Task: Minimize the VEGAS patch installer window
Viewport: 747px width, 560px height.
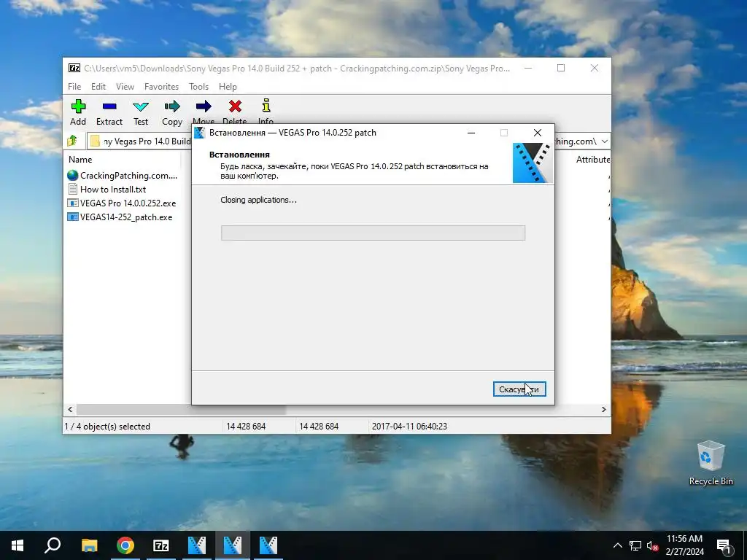Action: point(471,133)
